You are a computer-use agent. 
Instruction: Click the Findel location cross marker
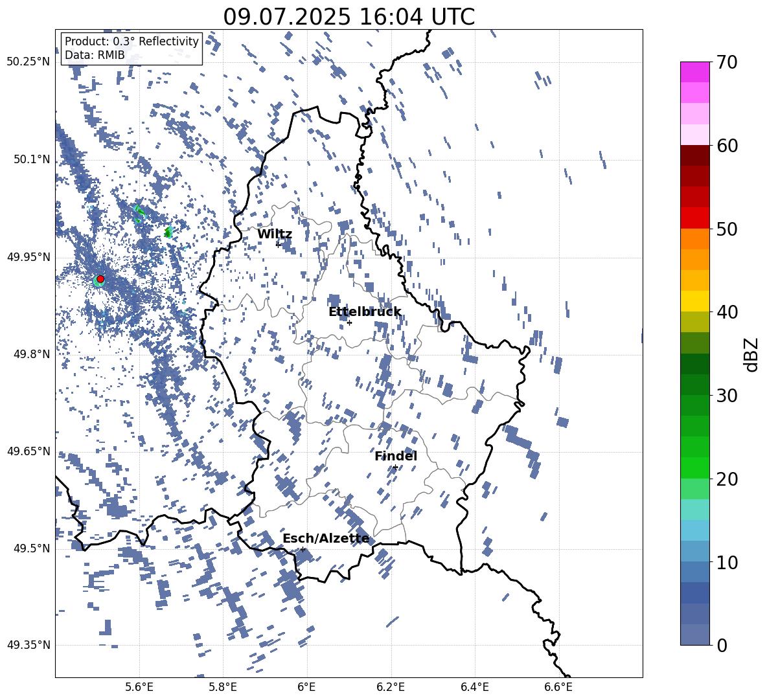point(395,468)
